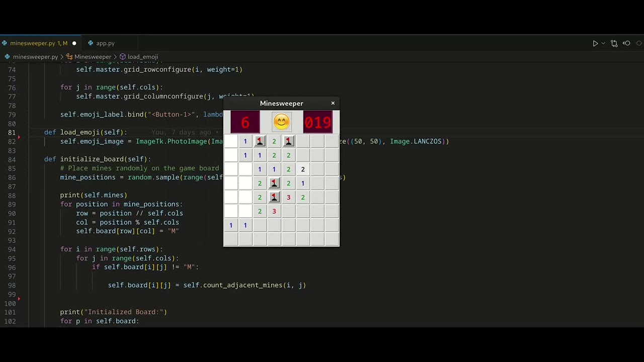Click the method cube icon before load_emoji
The image size is (644, 362).
coord(123,57)
